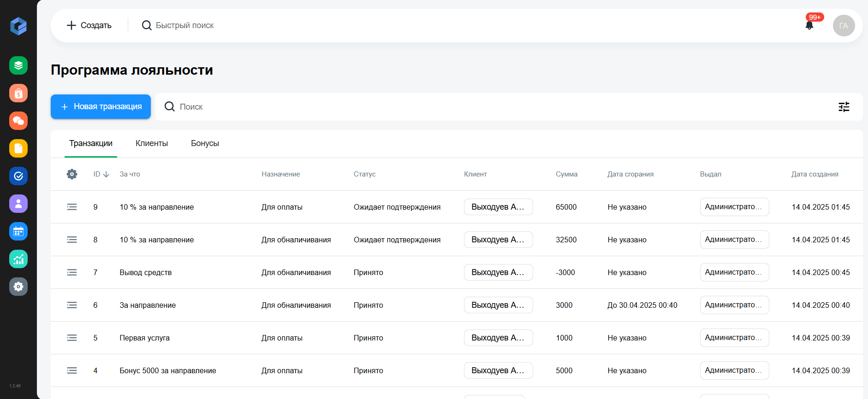
Task: Click the За что column header
Action: [130, 174]
